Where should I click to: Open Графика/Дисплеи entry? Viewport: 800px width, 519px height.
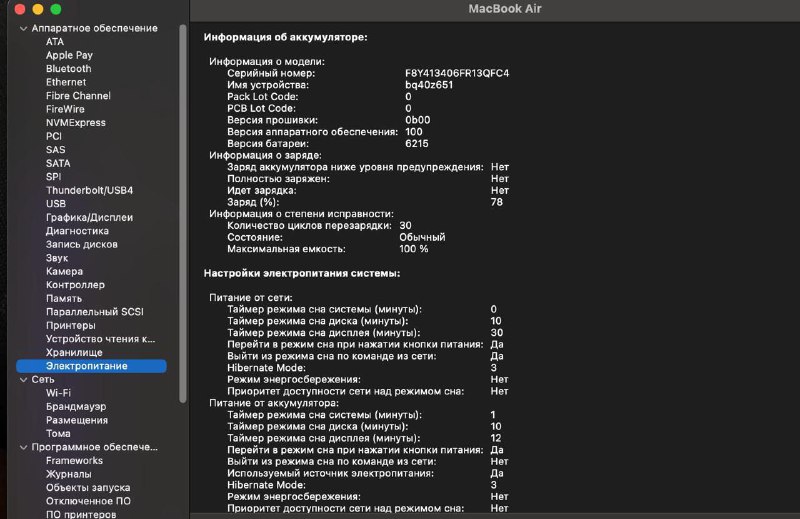click(89, 217)
